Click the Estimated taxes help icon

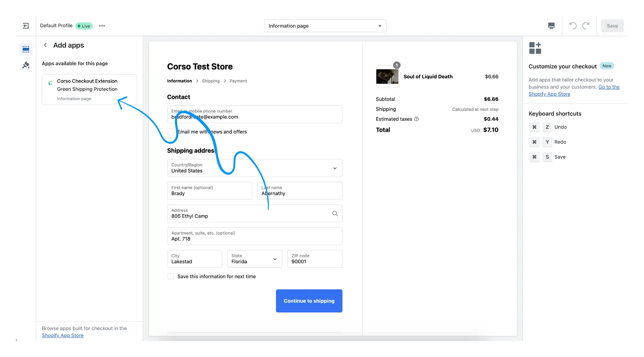417,119
